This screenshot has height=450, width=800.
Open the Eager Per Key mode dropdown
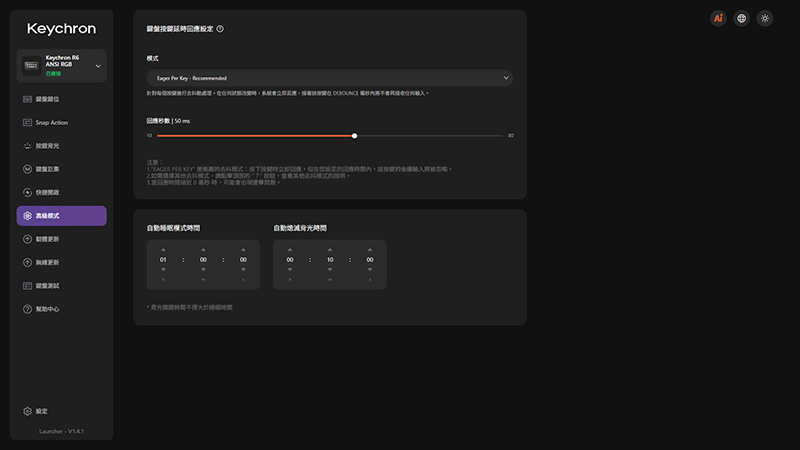330,78
